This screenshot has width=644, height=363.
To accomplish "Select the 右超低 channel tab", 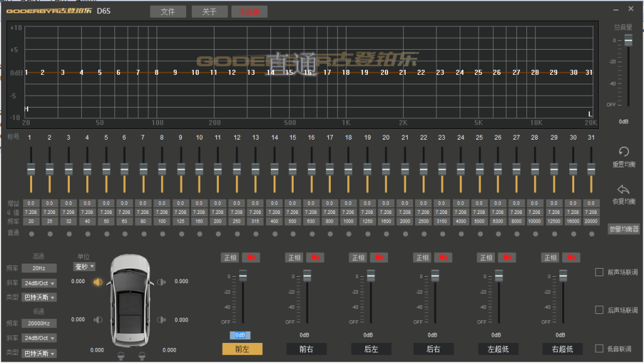I will [x=562, y=349].
